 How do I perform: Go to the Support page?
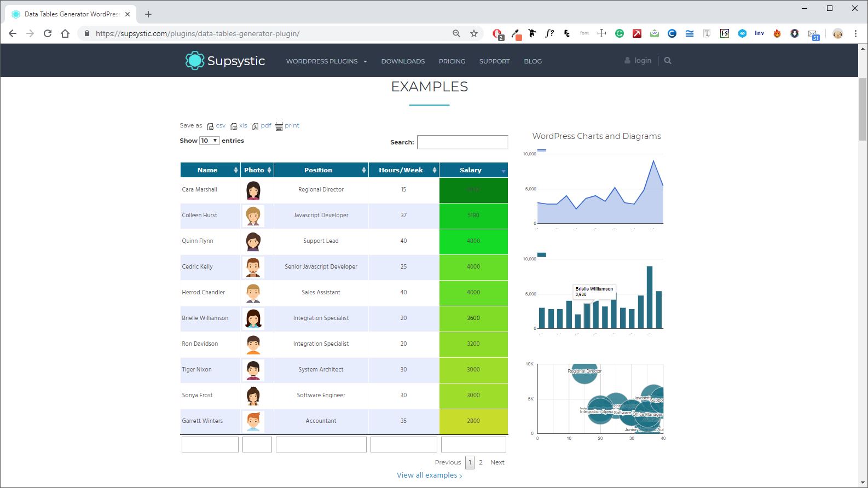[494, 61]
